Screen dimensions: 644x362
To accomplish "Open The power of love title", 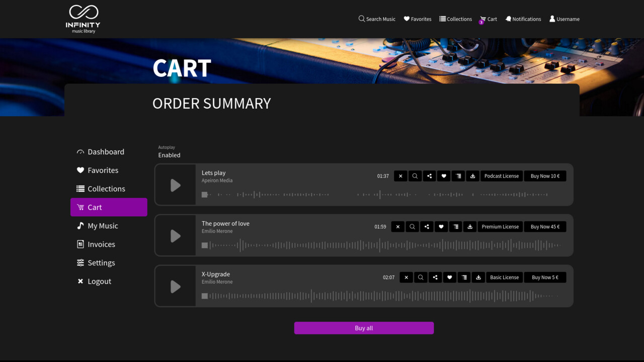I will pyautogui.click(x=225, y=224).
